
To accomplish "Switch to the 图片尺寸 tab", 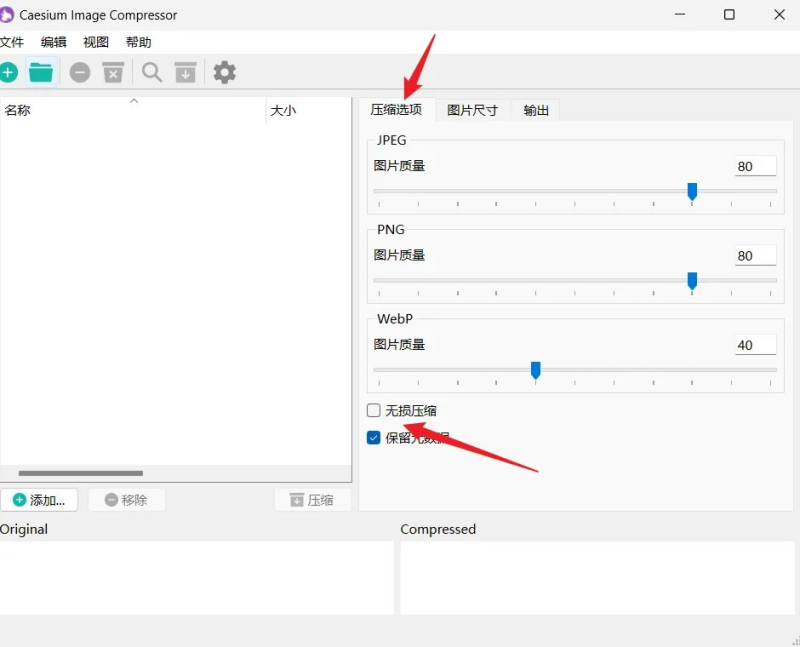I will tap(472, 110).
